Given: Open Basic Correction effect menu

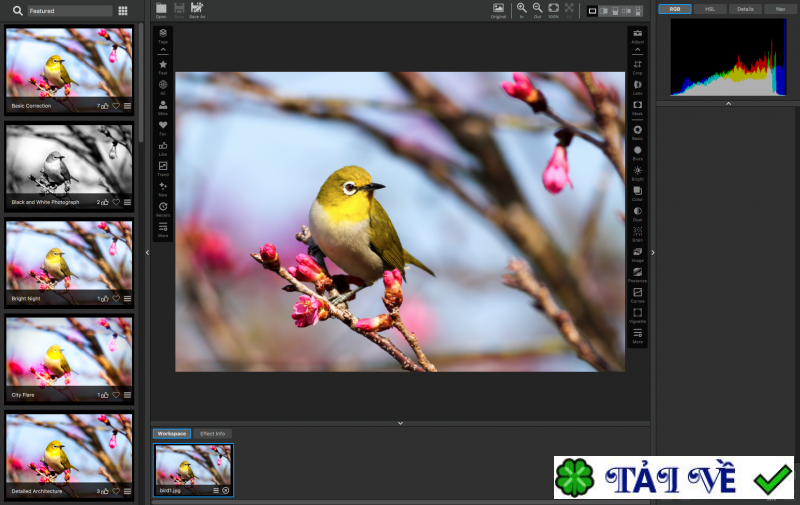Looking at the screenshot, I should click(x=127, y=106).
